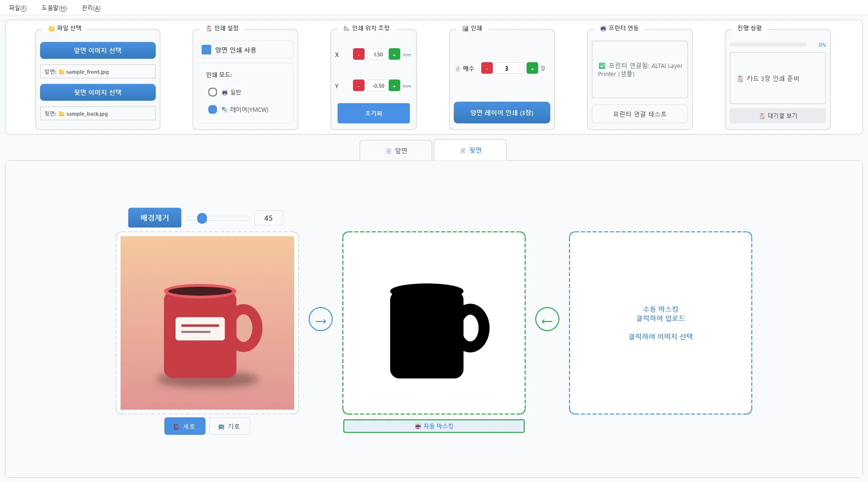Click the background removal threshold slider handle
Screen dimensions: 868x482
(202, 218)
